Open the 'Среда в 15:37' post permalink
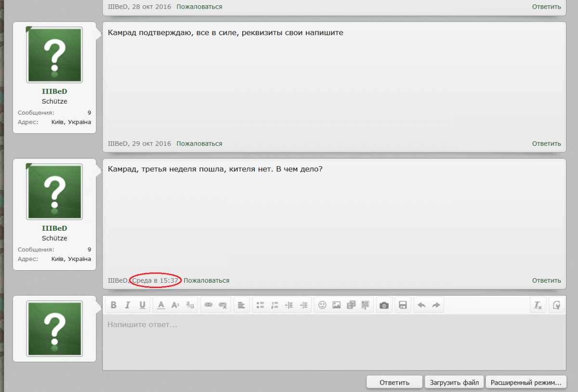The width and height of the screenshot is (578, 392). [156, 280]
